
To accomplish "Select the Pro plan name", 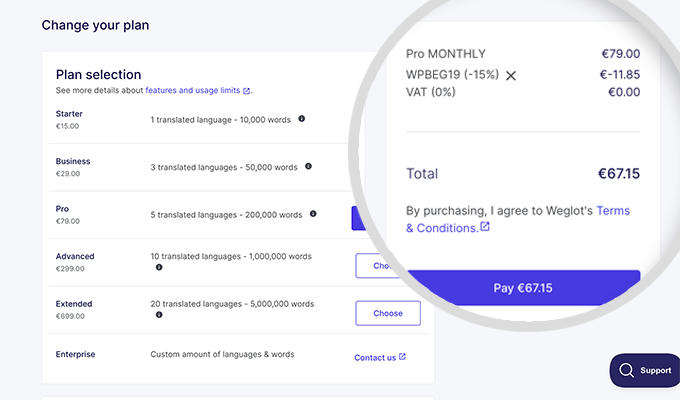I will (62, 209).
